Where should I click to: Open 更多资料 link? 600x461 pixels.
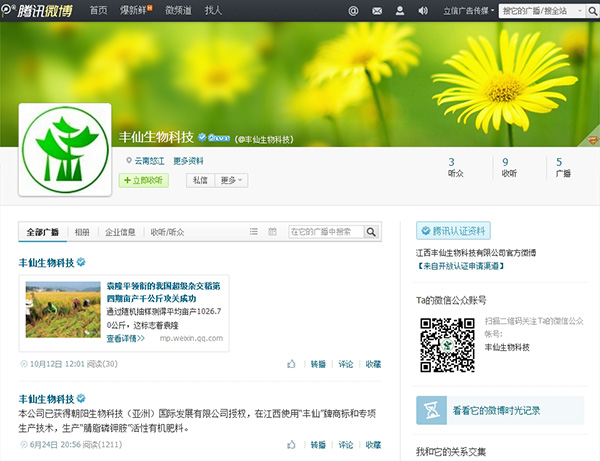188,161
